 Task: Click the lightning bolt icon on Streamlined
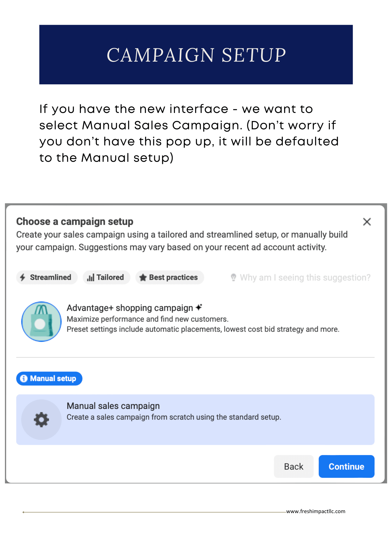pos(23,277)
